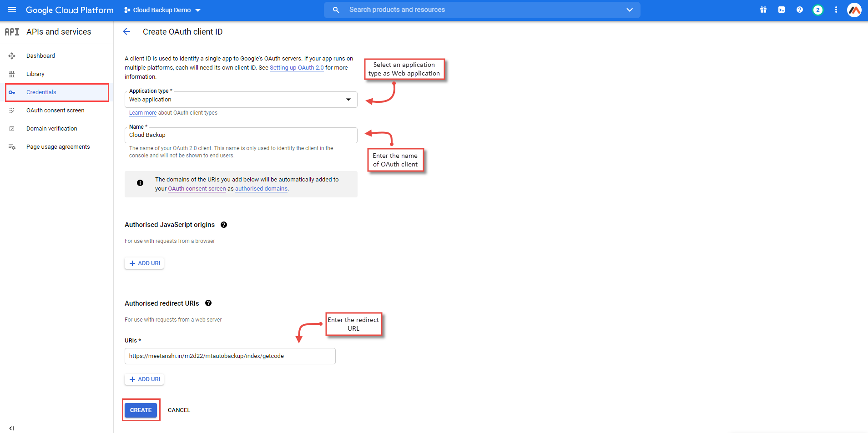Viewport: 868px width, 433px height.
Task: Activate Cloud Shell terminal icon
Action: click(x=782, y=10)
